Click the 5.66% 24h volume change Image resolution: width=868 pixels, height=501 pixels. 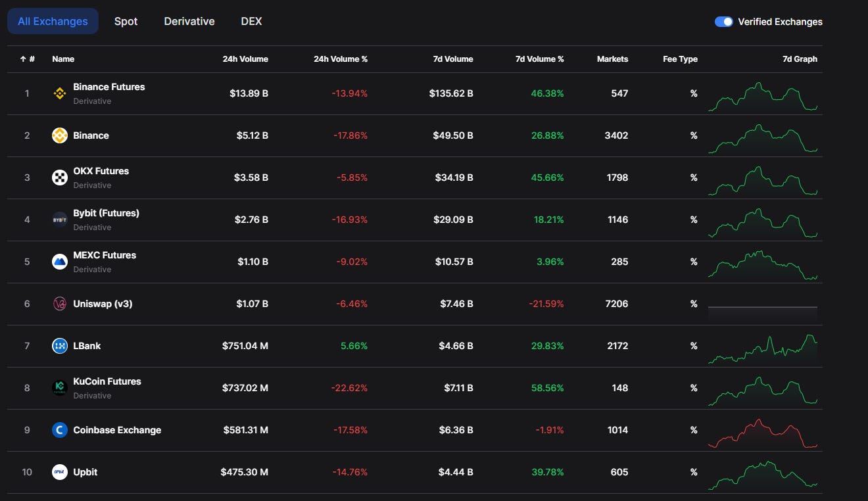coord(354,346)
